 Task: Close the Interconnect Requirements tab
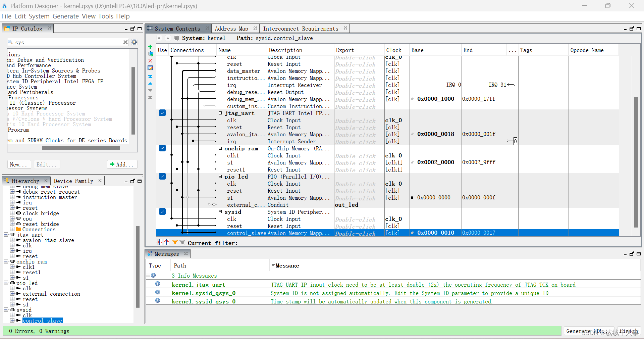(345, 28)
